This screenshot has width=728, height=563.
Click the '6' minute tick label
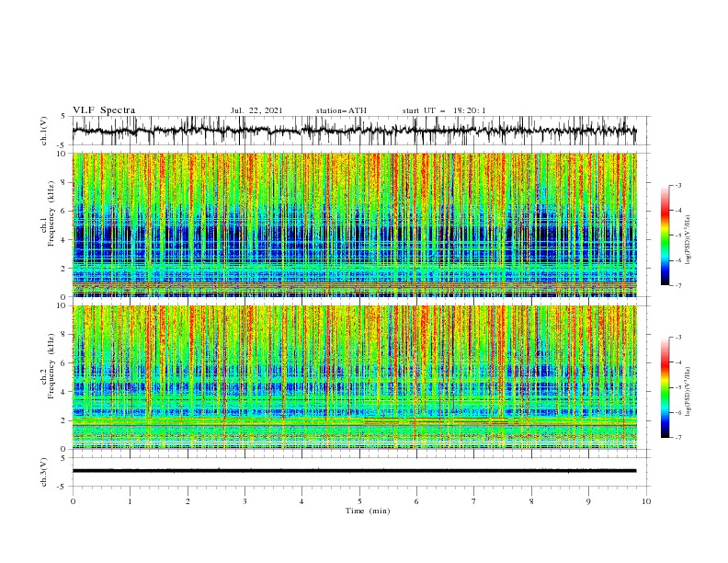coord(416,501)
